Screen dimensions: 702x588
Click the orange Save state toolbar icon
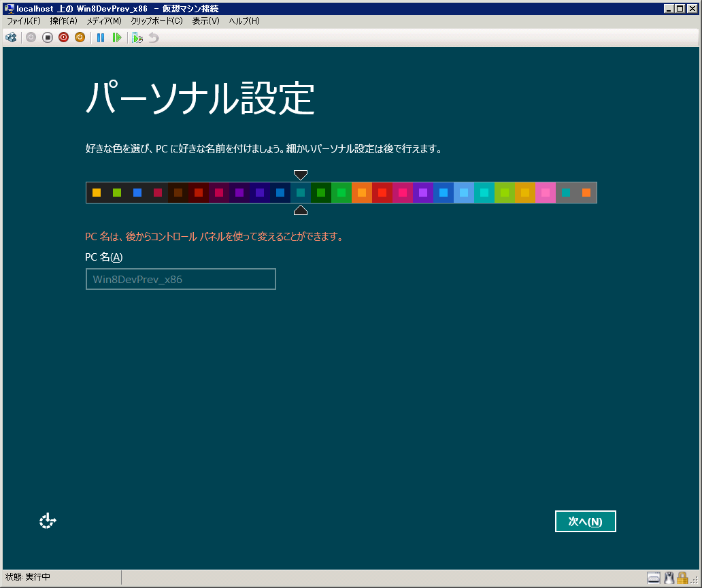(80, 37)
